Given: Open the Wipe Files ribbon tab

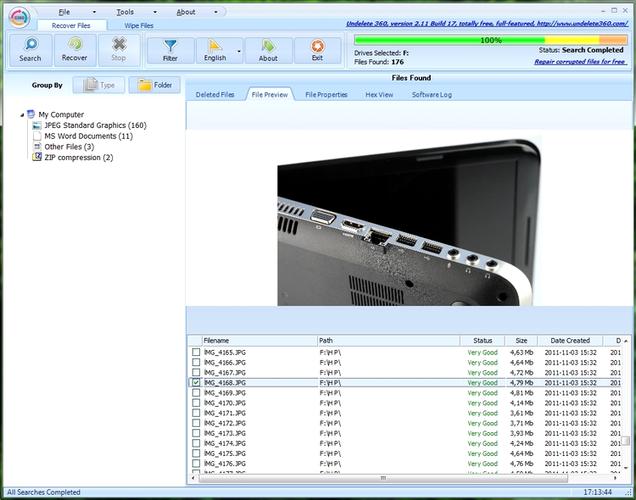Looking at the screenshot, I should [x=139, y=26].
